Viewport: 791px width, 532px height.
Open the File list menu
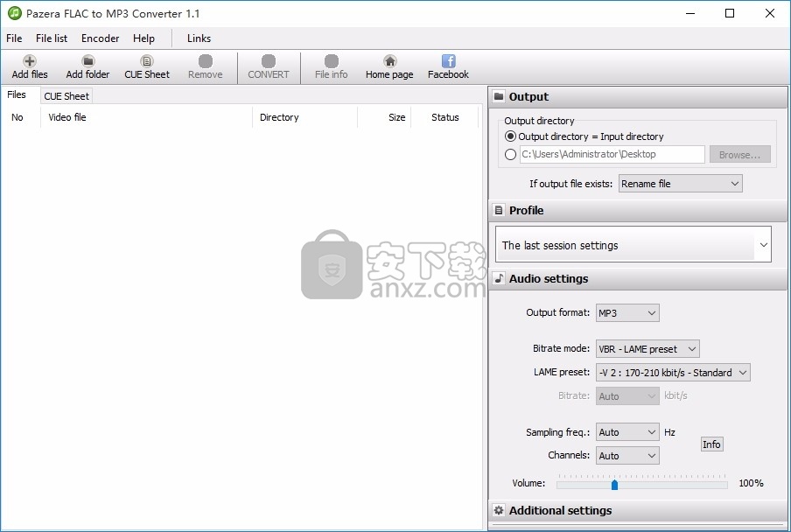click(x=52, y=38)
